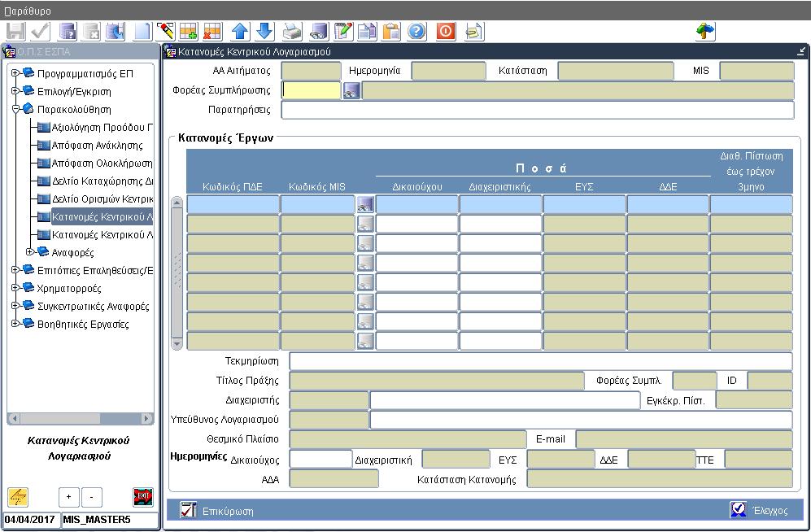Click right arrow of tree horizontal scrollbar
811x532 pixels.
(x=147, y=418)
